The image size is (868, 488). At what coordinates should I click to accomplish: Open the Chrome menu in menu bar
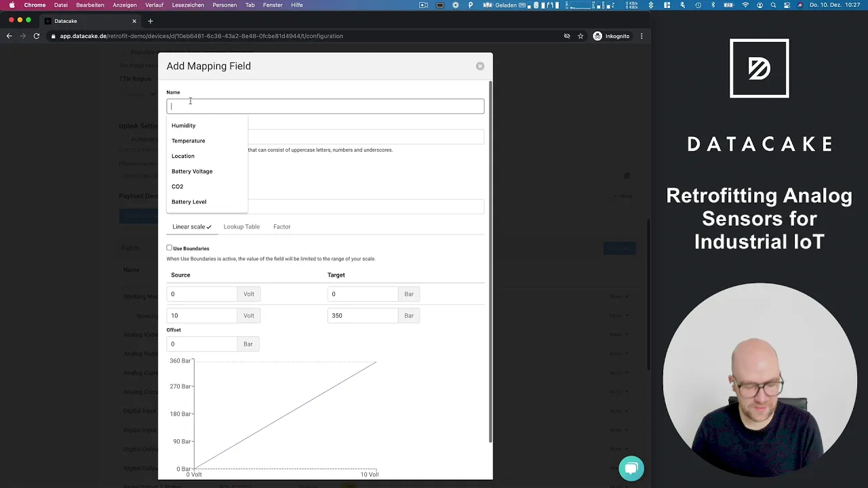pyautogui.click(x=35, y=5)
